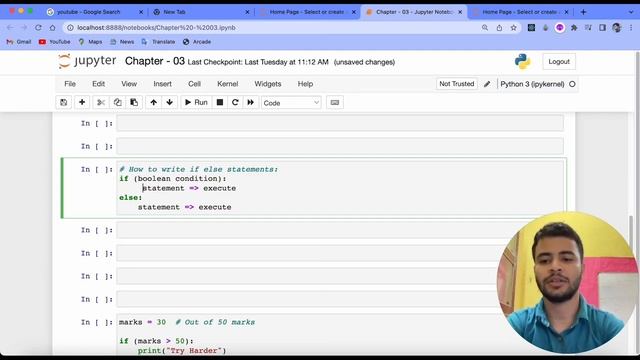The height and width of the screenshot is (360, 640).
Task: Open the profile avatar in the browser toolbar
Action: pyautogui.click(x=617, y=28)
